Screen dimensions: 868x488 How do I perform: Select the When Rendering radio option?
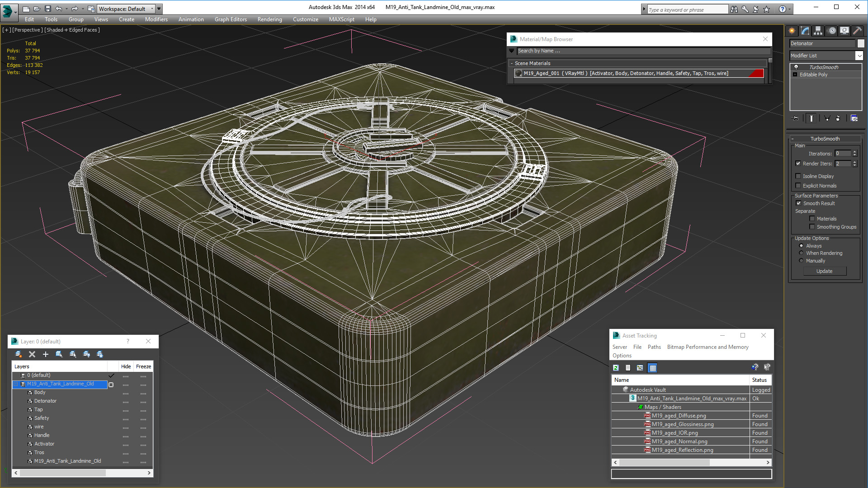coord(801,253)
